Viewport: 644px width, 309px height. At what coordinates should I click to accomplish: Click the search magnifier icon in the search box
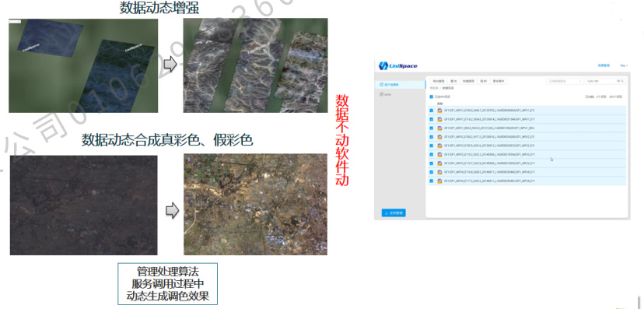click(x=622, y=82)
